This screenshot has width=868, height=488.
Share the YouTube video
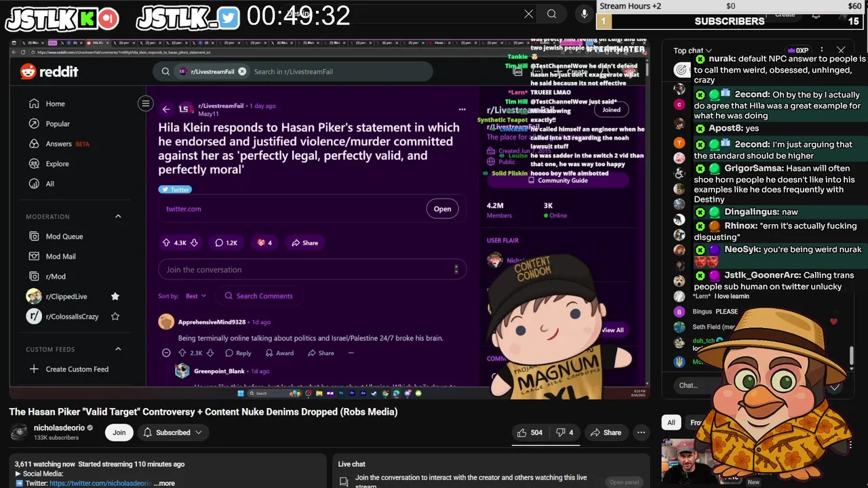[x=606, y=432]
